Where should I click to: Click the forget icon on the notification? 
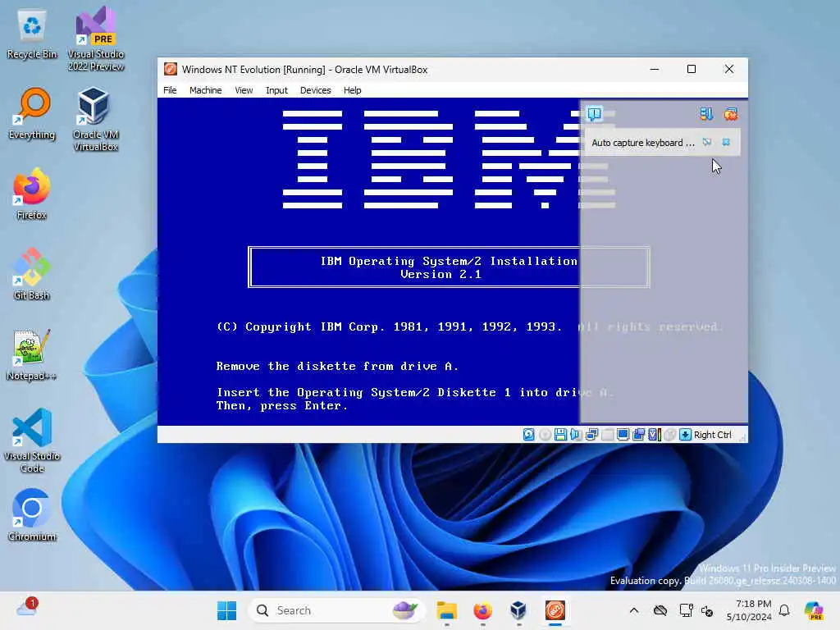click(x=707, y=142)
